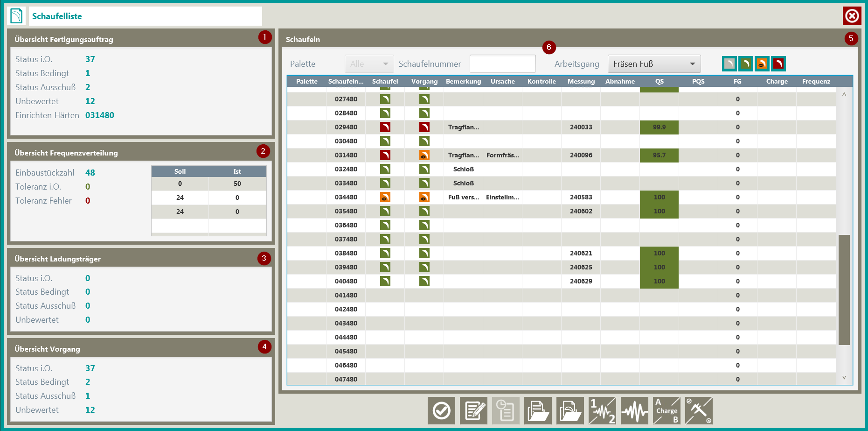Click the Messung column header
Screen dimensions: 868x431
[x=581, y=81]
